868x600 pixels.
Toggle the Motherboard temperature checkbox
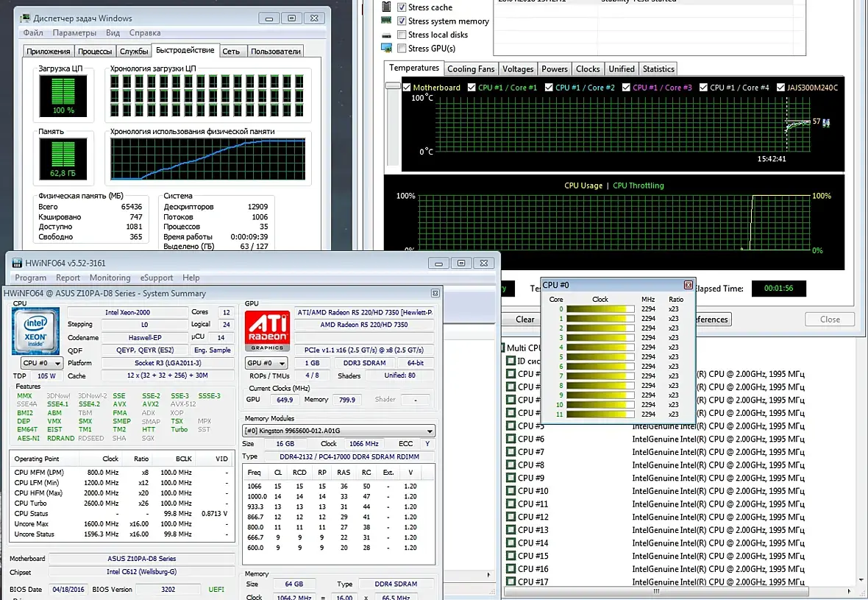click(x=406, y=88)
